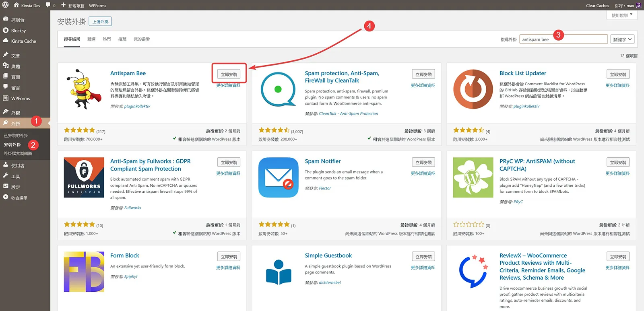644x311 pixels.
Task: Install Spam protection by CleanTalk
Action: click(x=423, y=74)
